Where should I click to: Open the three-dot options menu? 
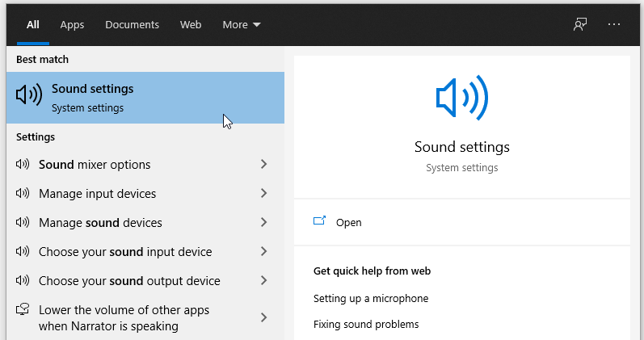(614, 25)
